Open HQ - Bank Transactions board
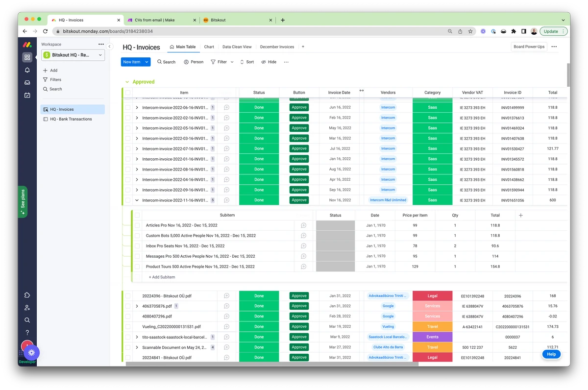588x390 pixels. (73, 119)
